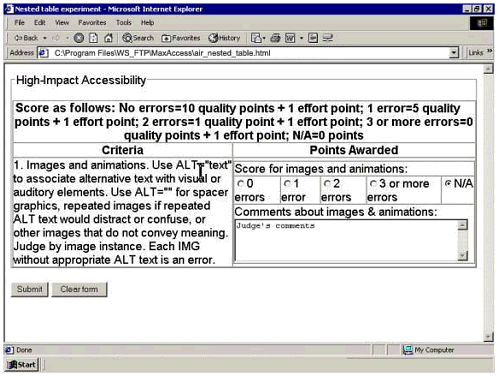Viewport: 499px width, 376px height.
Task: Click page scrollbar down arrow
Action: click(488, 336)
